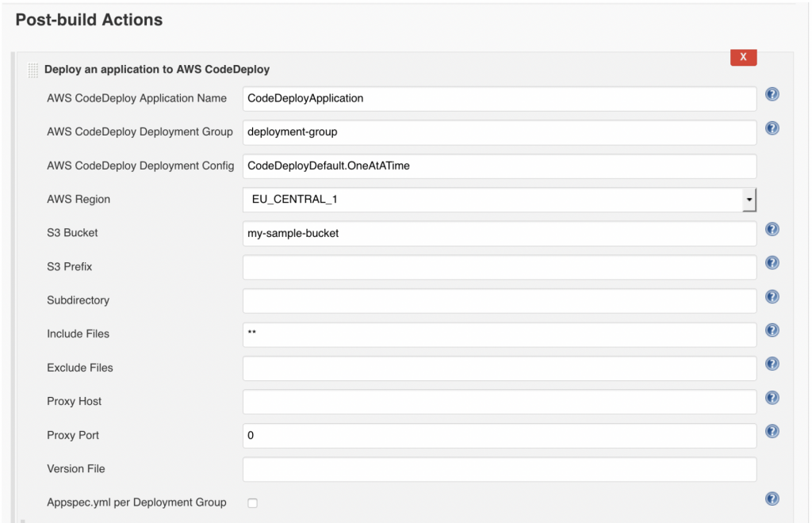Focus the empty S3 Prefix field
This screenshot has height=523, width=812.
(500, 267)
